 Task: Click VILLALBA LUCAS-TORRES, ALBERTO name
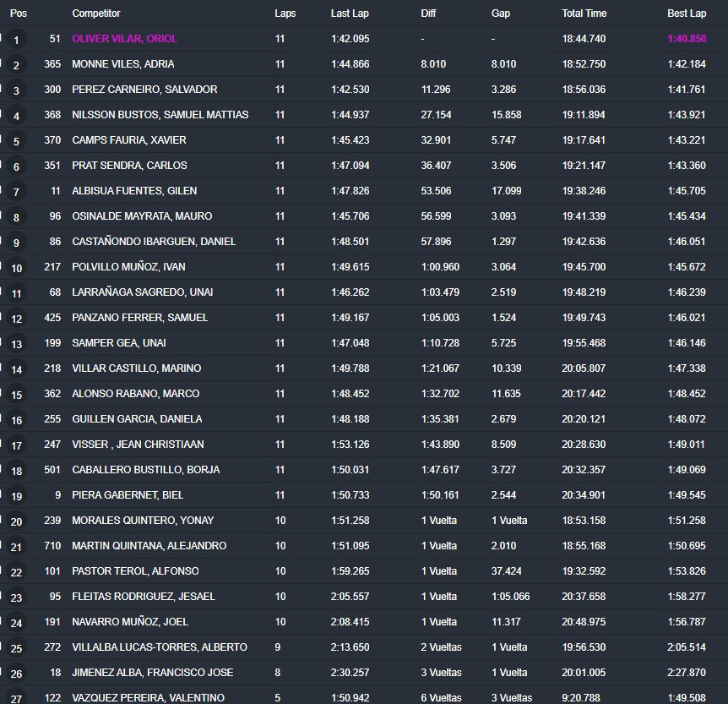tap(160, 647)
